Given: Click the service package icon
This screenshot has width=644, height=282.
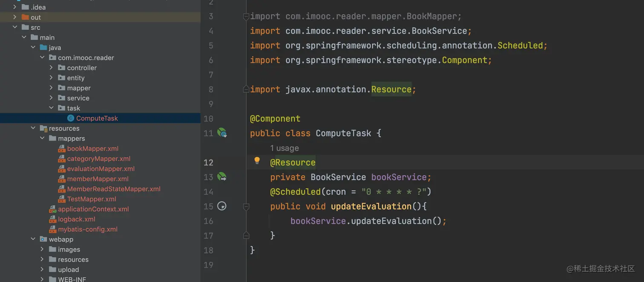Looking at the screenshot, I should [x=62, y=98].
